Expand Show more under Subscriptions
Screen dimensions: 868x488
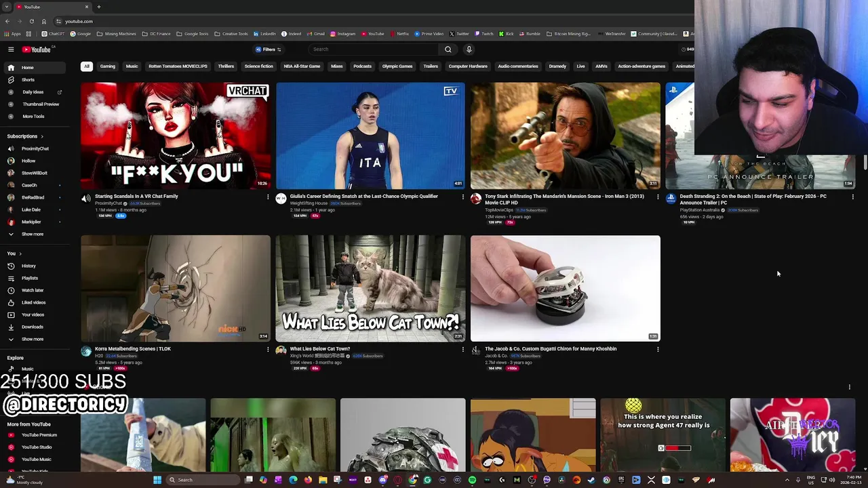click(34, 234)
